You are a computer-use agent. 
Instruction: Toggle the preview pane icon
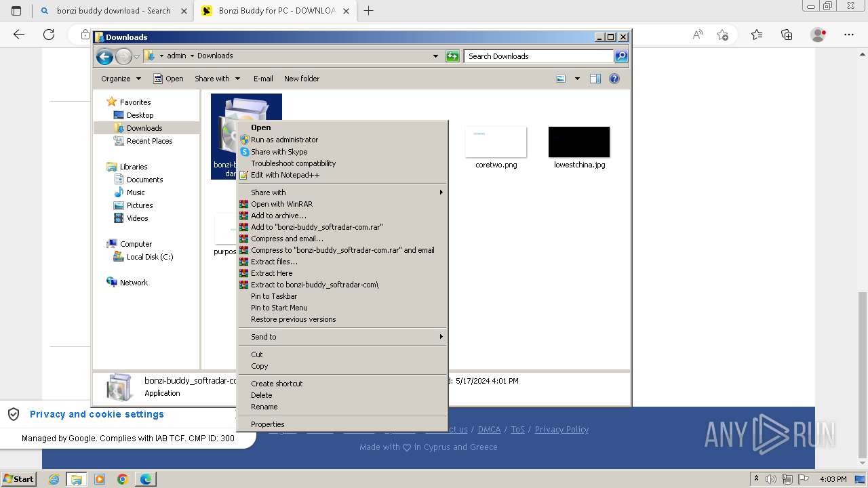595,79
